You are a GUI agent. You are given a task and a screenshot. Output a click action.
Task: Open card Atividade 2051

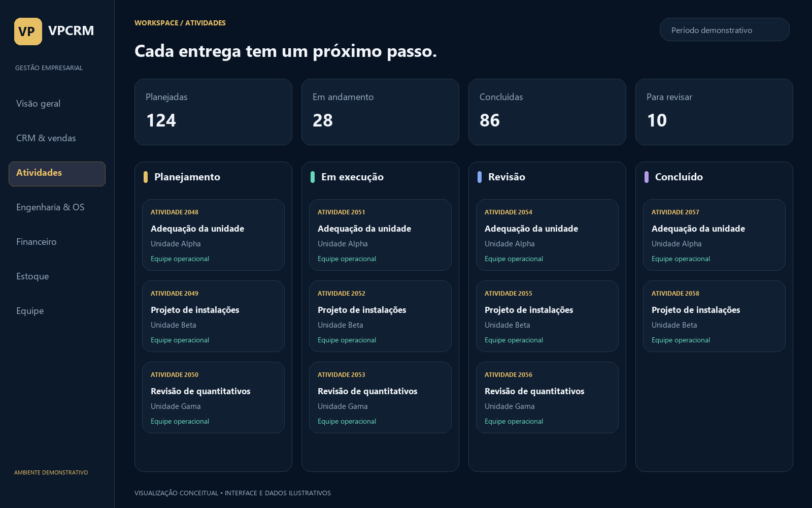click(380, 235)
